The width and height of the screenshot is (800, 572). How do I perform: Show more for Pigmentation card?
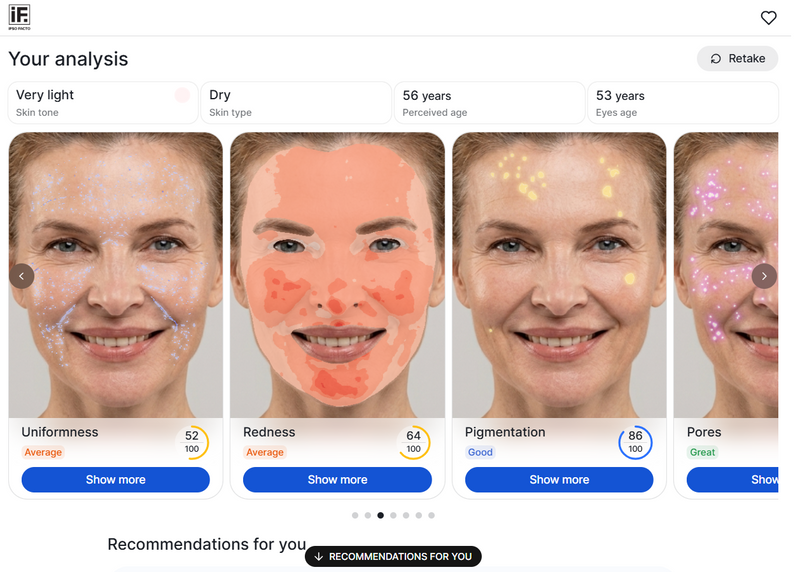[559, 480]
